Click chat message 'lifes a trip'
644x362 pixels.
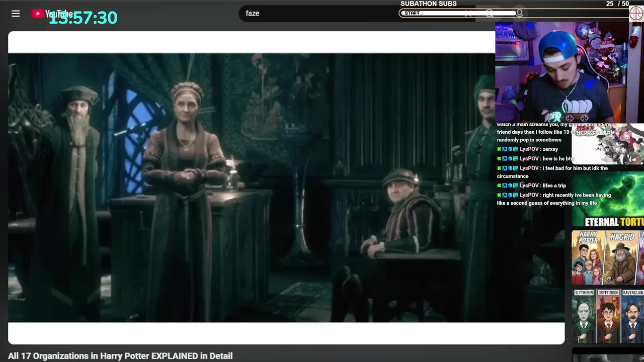pos(532,186)
